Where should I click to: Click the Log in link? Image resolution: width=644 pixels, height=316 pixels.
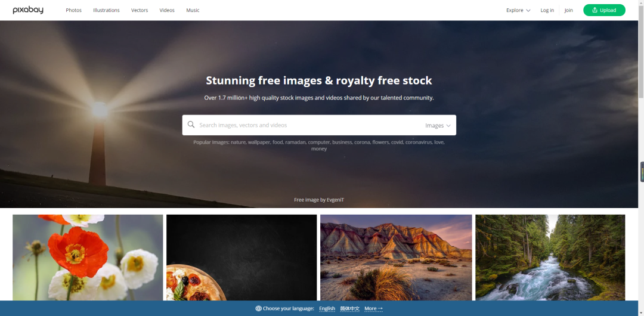[547, 10]
